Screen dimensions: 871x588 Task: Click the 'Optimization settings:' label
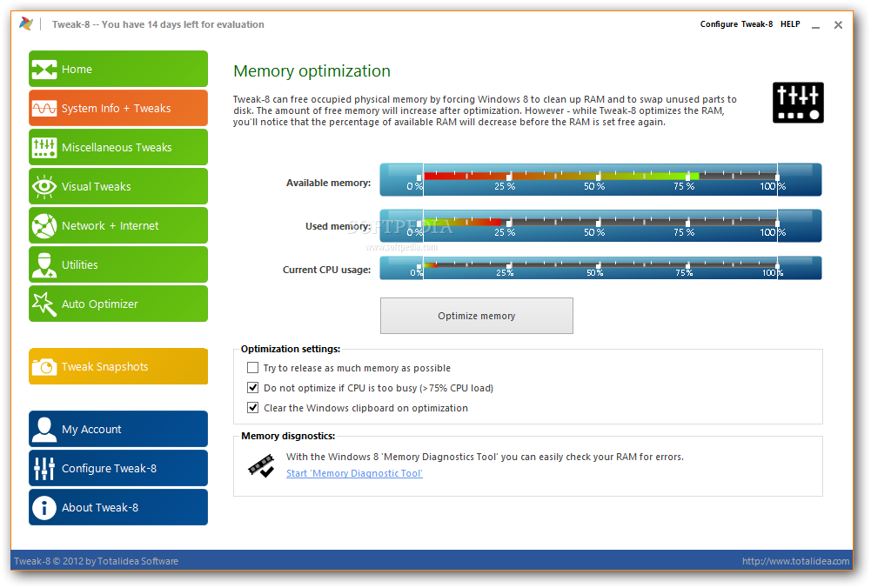click(x=291, y=349)
